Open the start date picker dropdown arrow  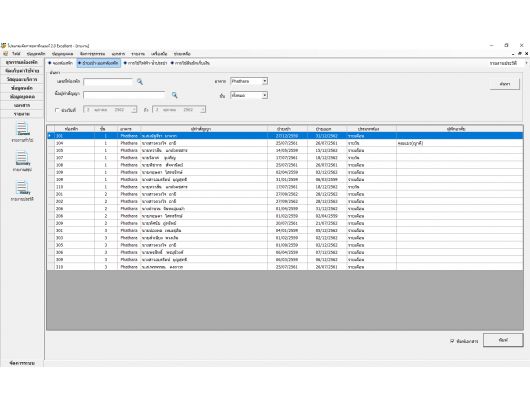(134, 110)
